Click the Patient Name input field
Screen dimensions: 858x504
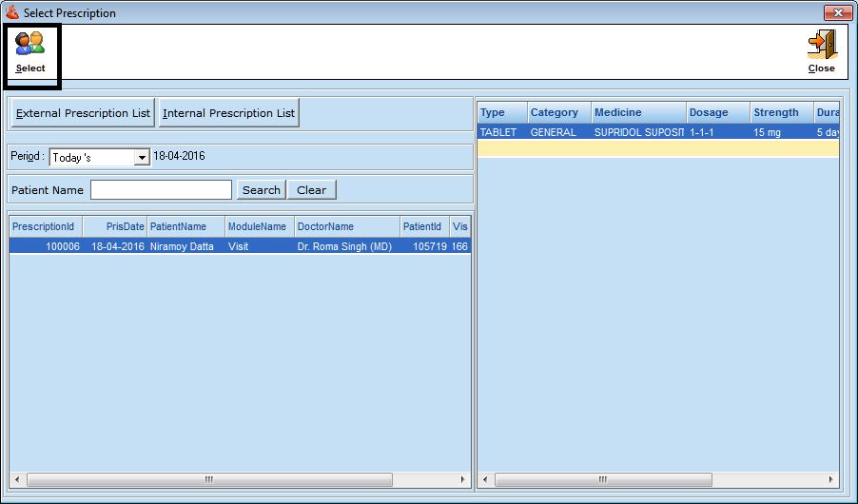(161, 190)
